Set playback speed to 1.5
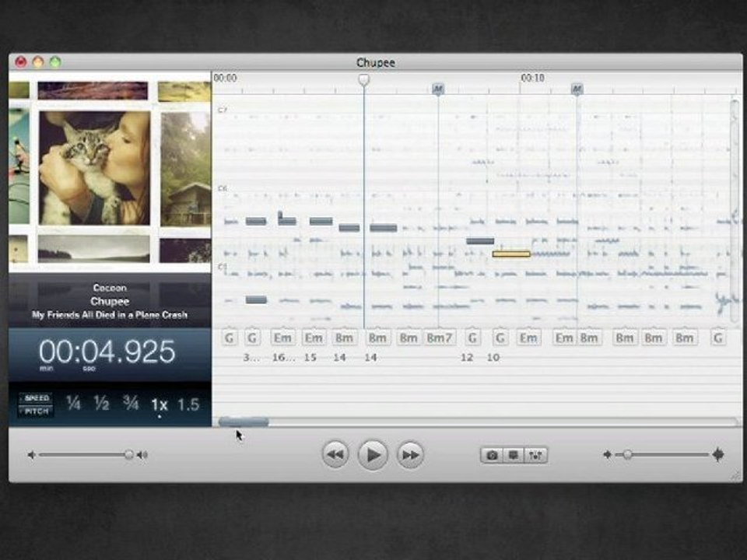Viewport: 747px width, 560px height. tap(188, 404)
